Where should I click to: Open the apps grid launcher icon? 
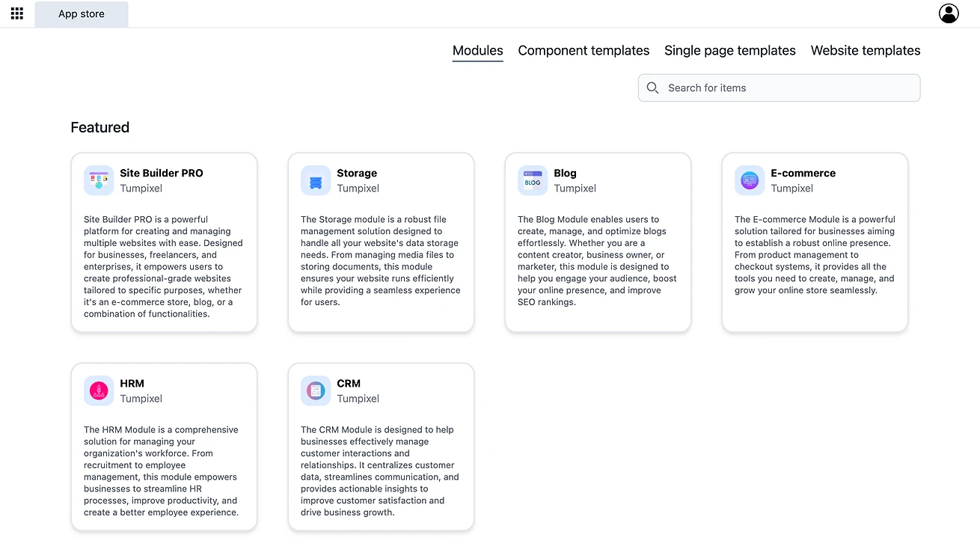17,13
